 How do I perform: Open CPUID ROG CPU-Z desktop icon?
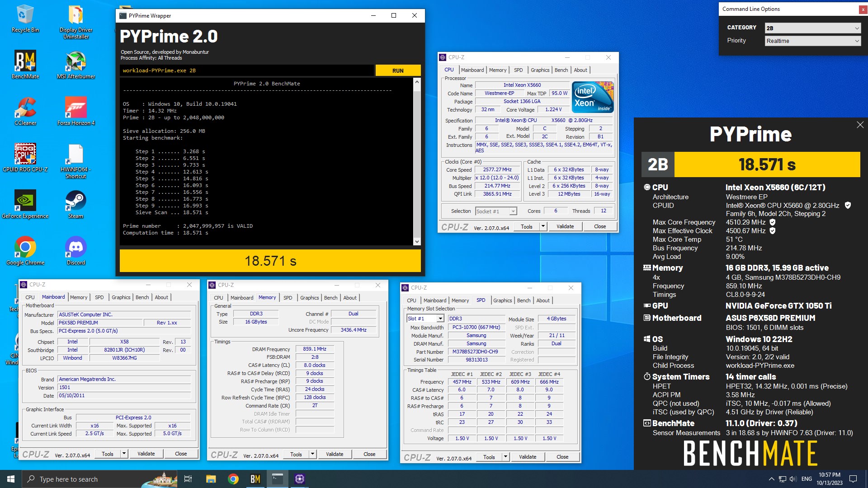click(25, 158)
